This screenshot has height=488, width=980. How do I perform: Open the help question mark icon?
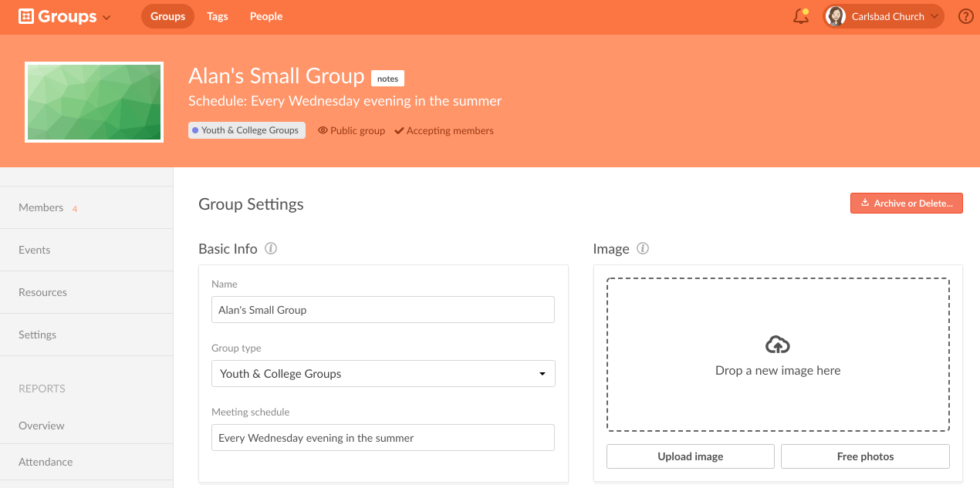[965, 16]
